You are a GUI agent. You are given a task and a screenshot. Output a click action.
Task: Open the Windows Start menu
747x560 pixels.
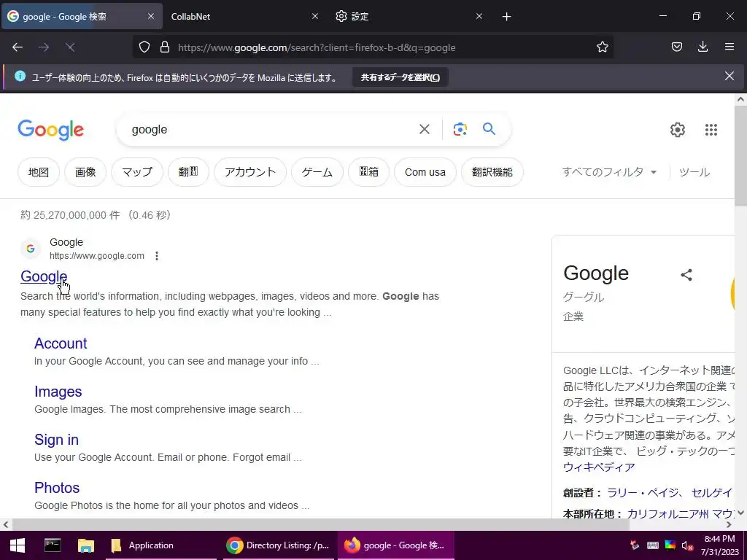coord(18,545)
